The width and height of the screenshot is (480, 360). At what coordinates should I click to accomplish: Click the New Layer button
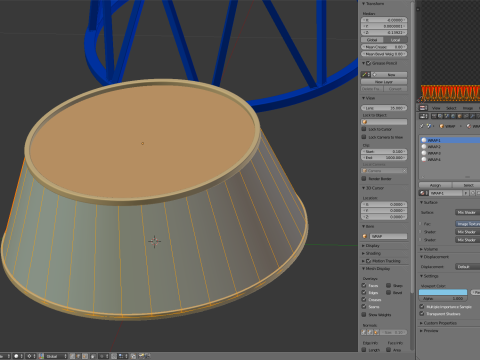(384, 82)
